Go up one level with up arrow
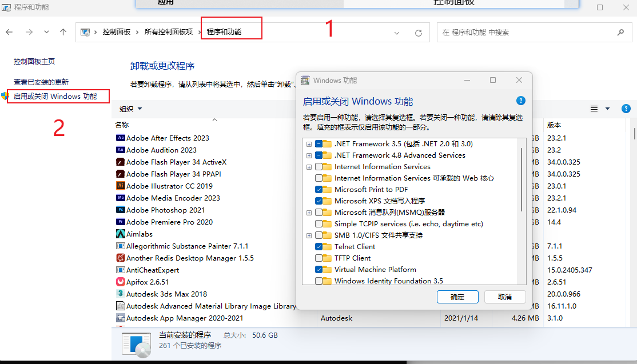The height and width of the screenshot is (364, 637). 63,32
